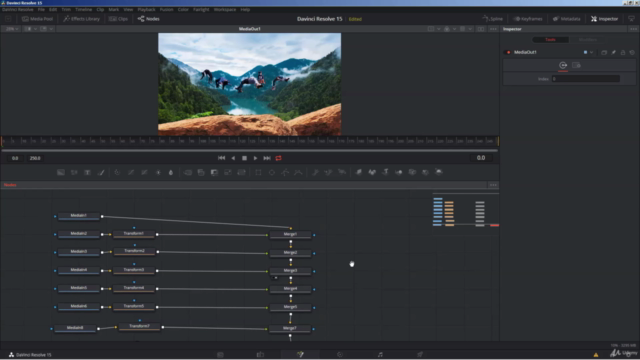Image resolution: width=640 pixels, height=360 pixels.
Task: Open Inspector panel options three-dot menu
Action: (x=633, y=29)
